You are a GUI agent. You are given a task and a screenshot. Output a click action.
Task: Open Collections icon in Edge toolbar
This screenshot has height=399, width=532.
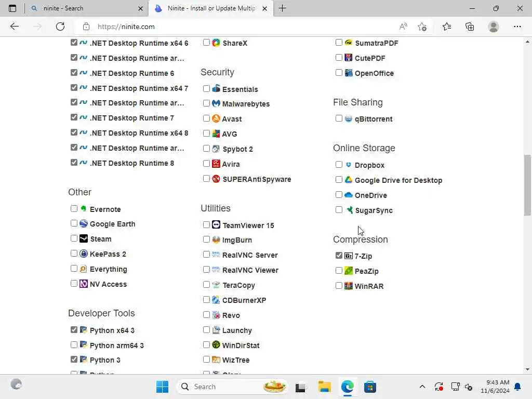(x=470, y=26)
